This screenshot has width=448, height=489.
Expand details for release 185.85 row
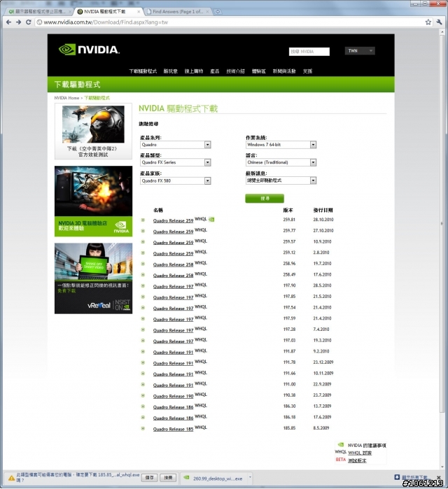pos(143,429)
